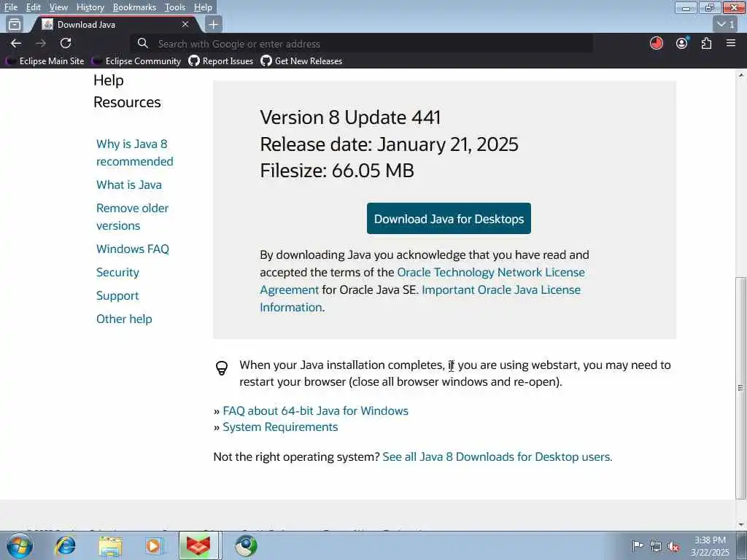Open What is Java link

[x=129, y=184]
